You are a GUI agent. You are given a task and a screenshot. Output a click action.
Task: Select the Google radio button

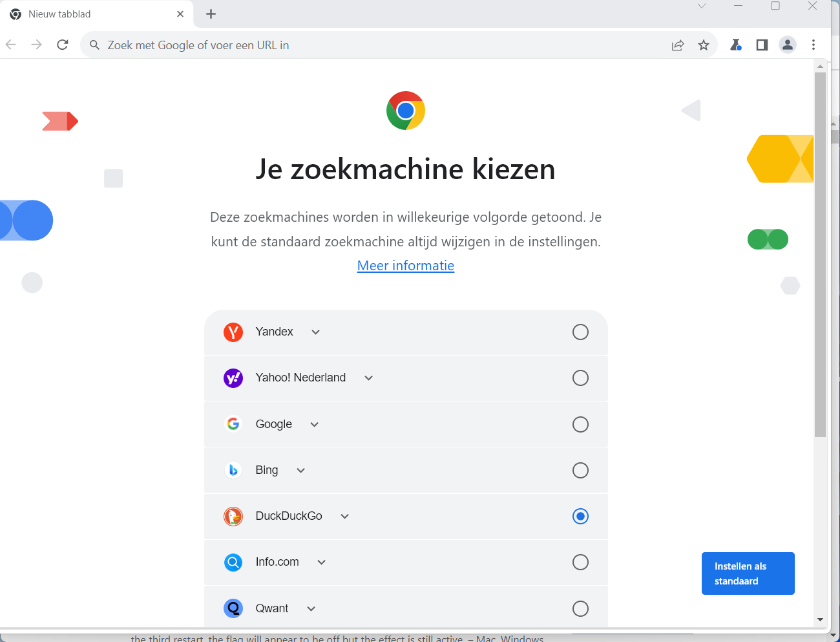(580, 424)
